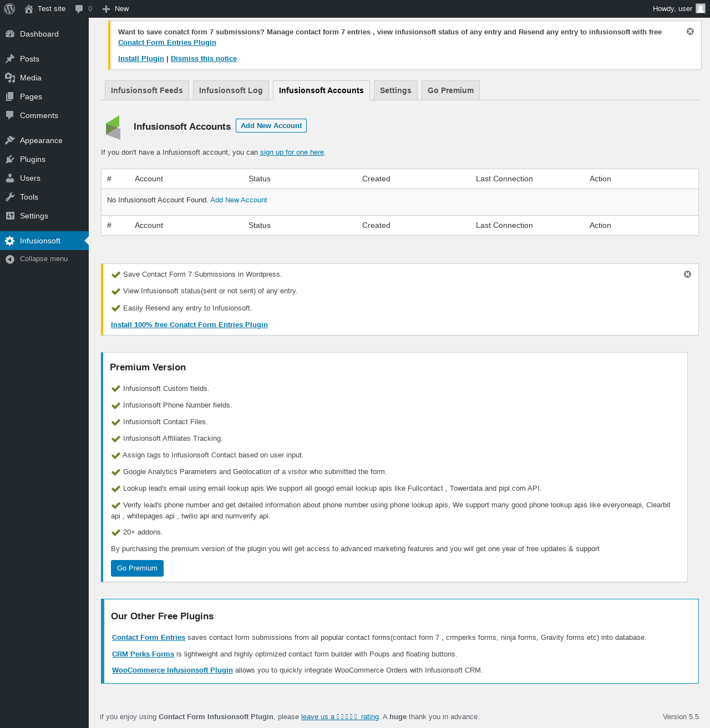Open the WooCommerce Infusionsoft Plugin link

(x=172, y=670)
